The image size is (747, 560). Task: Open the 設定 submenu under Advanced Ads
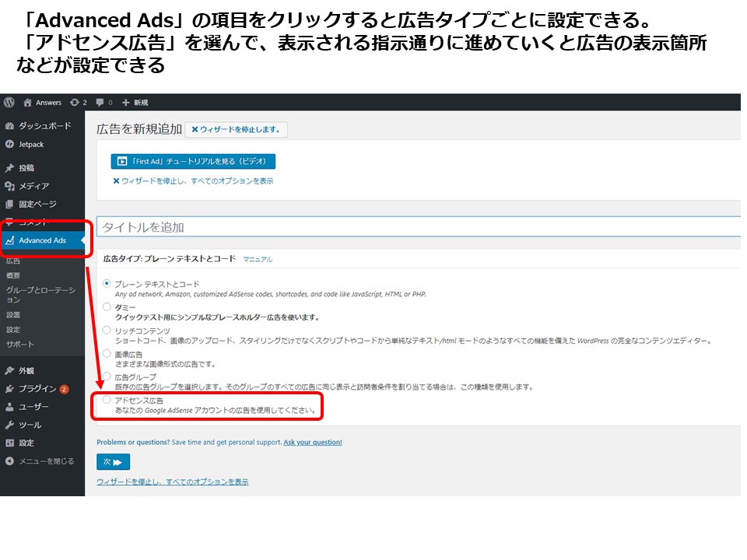[x=13, y=330]
